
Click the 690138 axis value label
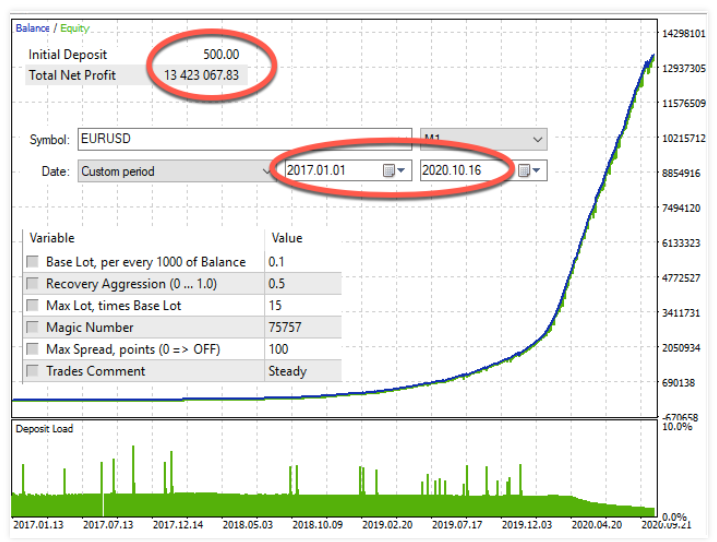click(x=678, y=383)
